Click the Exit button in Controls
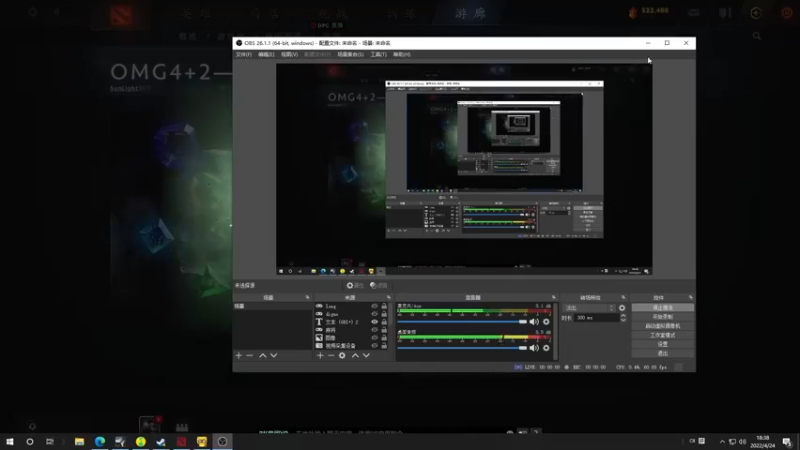Screen dimensions: 800x450 [662, 353]
